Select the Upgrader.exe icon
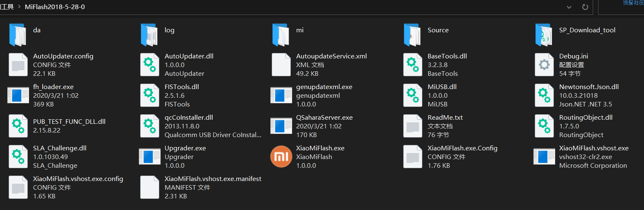 click(149, 157)
